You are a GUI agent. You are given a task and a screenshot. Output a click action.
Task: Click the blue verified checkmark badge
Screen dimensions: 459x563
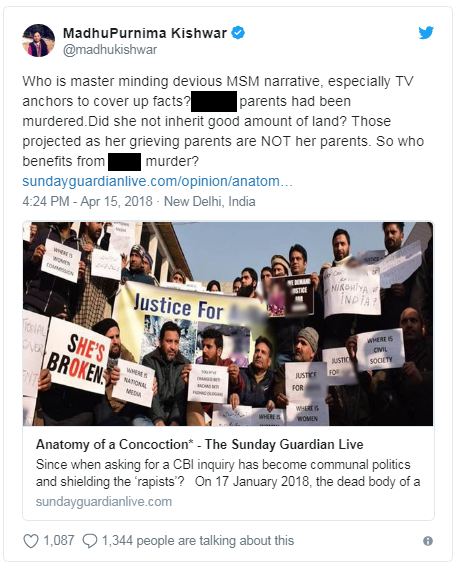tap(238, 33)
